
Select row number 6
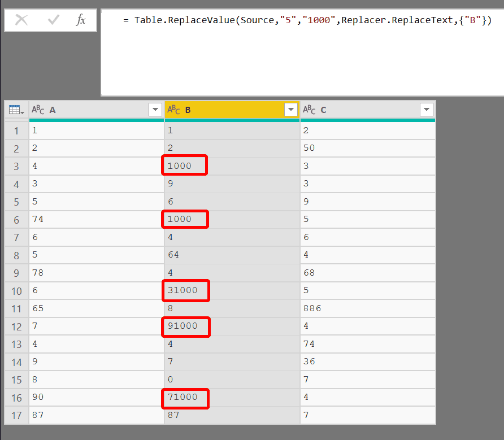[17, 220]
